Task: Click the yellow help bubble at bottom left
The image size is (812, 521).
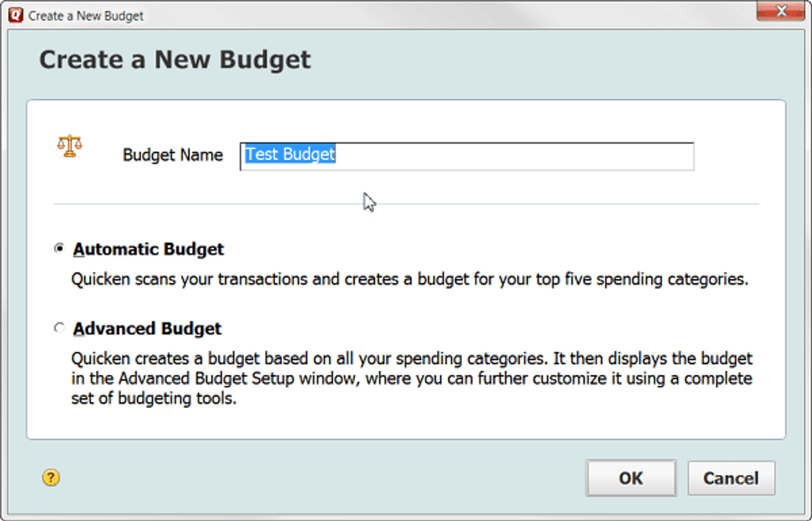Action: click(50, 478)
